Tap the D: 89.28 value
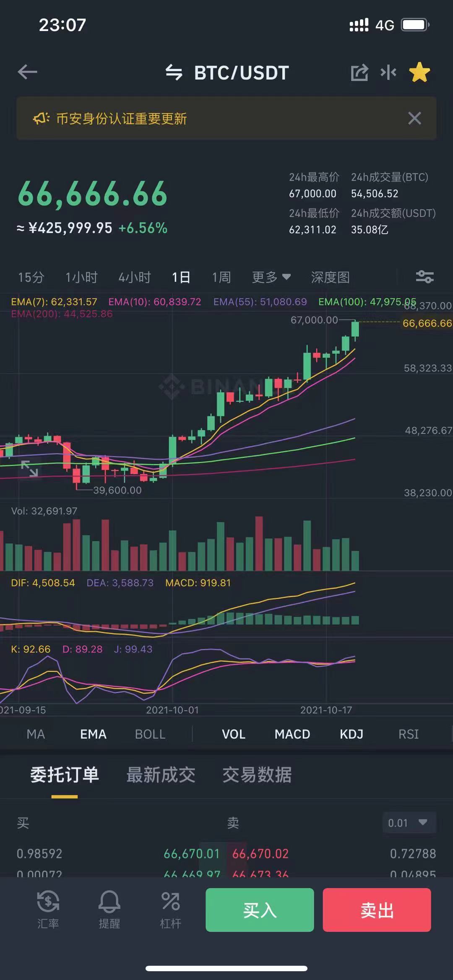 (82, 649)
